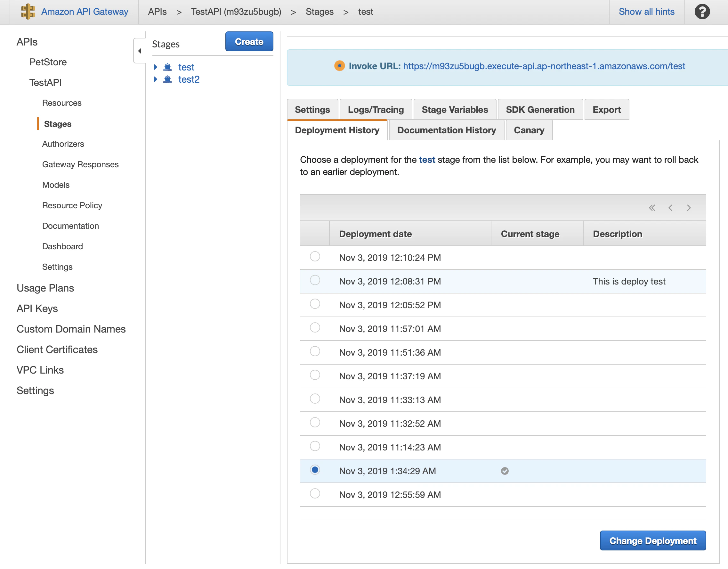Click the Create stage button
The width and height of the screenshot is (728, 569).
point(249,41)
